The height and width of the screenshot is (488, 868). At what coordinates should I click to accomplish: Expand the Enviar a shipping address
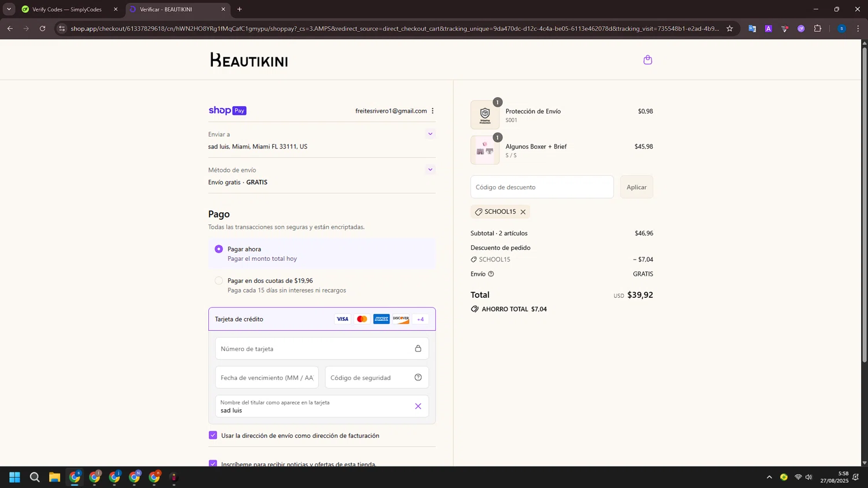pos(430,134)
